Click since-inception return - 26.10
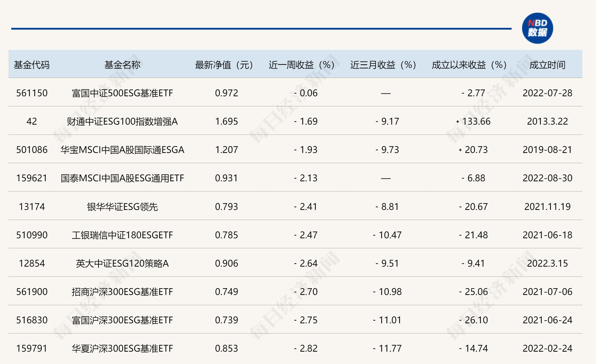 coord(473,320)
